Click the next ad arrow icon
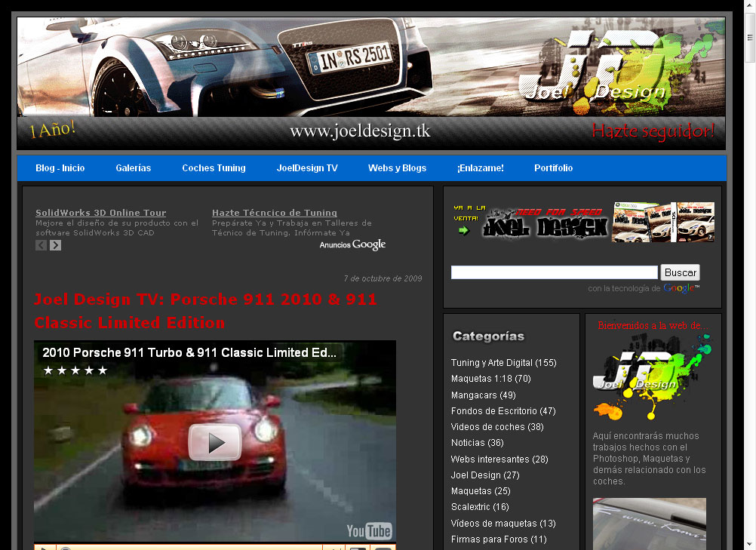 [55, 245]
